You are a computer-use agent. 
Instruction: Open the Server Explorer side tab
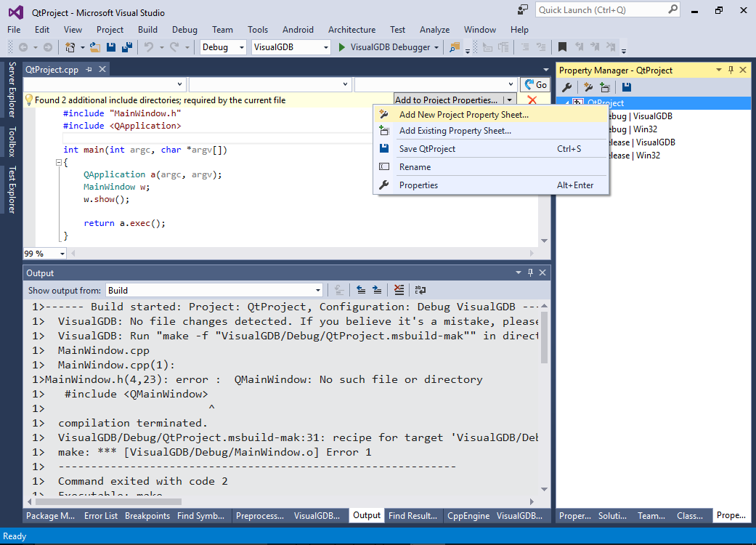12,89
